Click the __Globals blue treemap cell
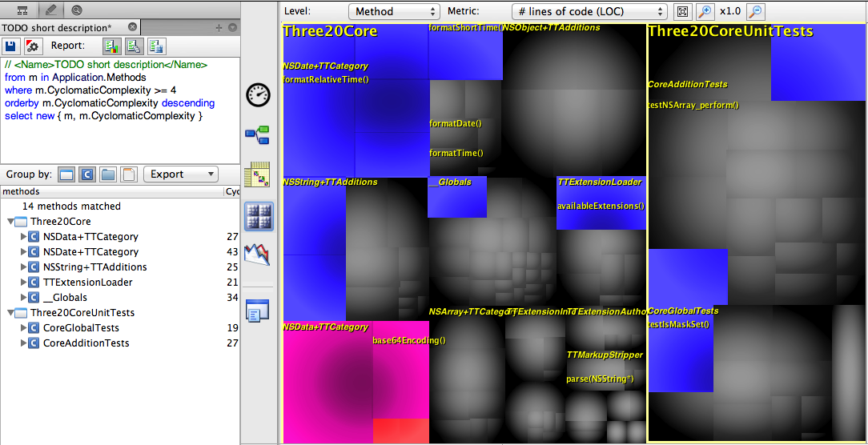The image size is (868, 445). 457,197
